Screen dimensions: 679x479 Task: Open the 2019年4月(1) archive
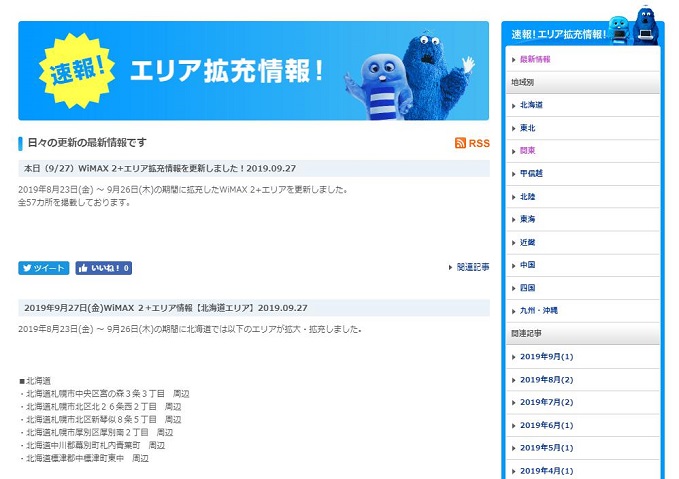546,471
